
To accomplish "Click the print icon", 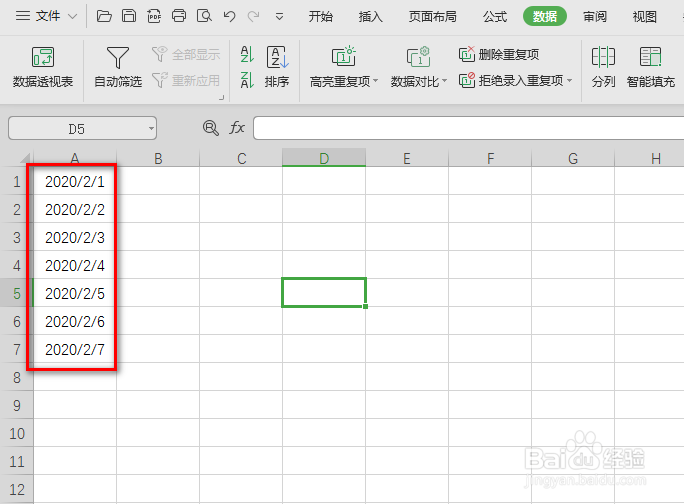I will 179,17.
